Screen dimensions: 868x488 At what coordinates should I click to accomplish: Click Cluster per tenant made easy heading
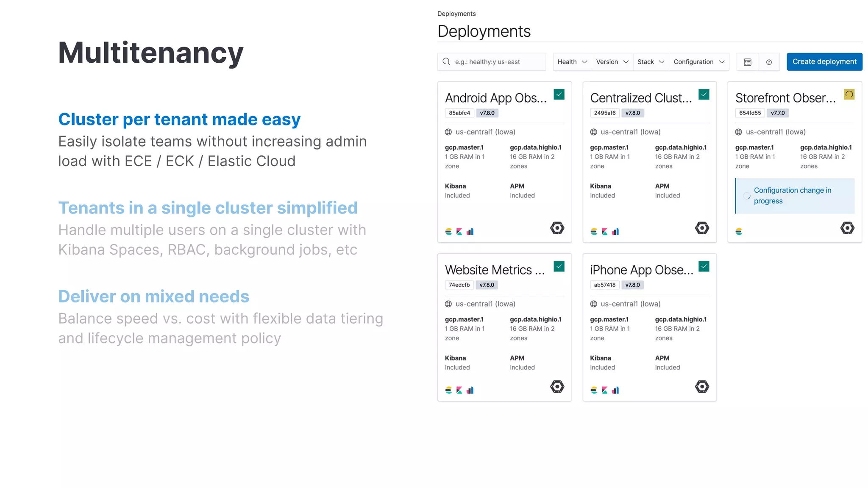click(x=179, y=119)
